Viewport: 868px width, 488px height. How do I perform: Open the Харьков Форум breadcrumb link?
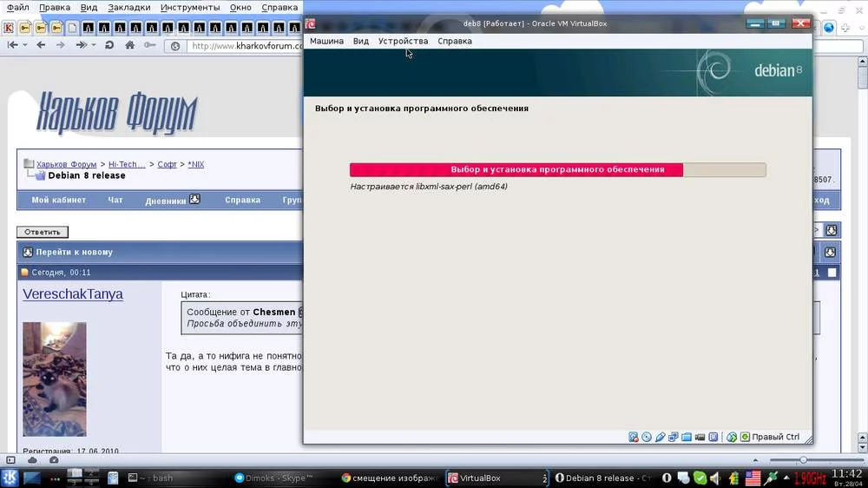[x=67, y=164]
